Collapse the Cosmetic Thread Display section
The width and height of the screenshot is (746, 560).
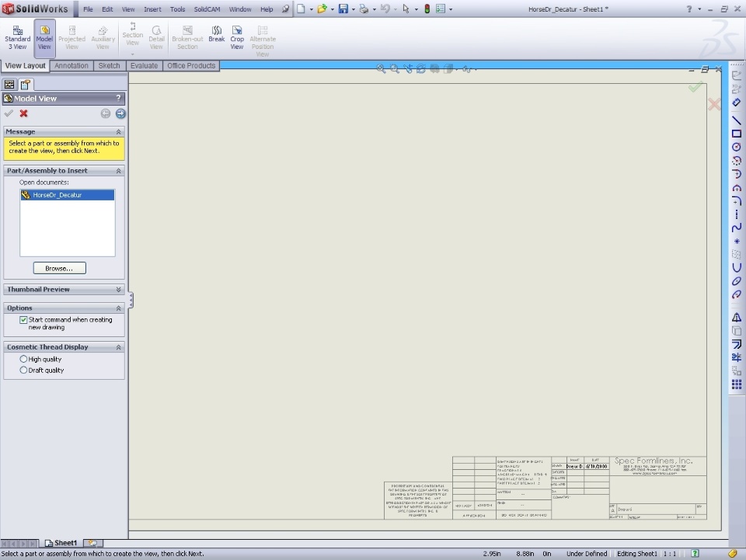tap(118, 347)
